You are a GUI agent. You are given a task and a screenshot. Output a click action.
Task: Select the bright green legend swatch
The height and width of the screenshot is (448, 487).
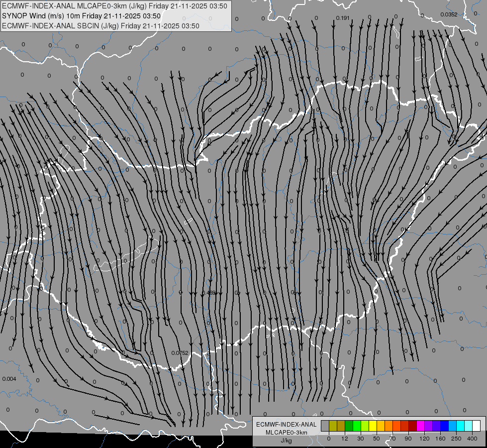point(357,426)
